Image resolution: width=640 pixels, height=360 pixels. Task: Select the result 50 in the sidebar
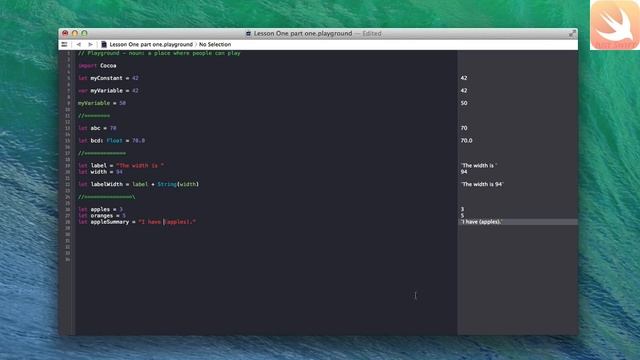tap(464, 103)
